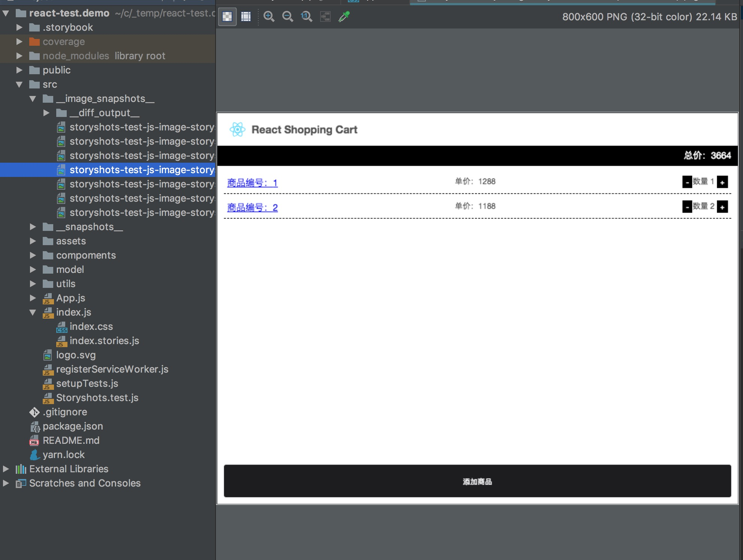Expand Scratches and Consoles node

pyautogui.click(x=6, y=483)
